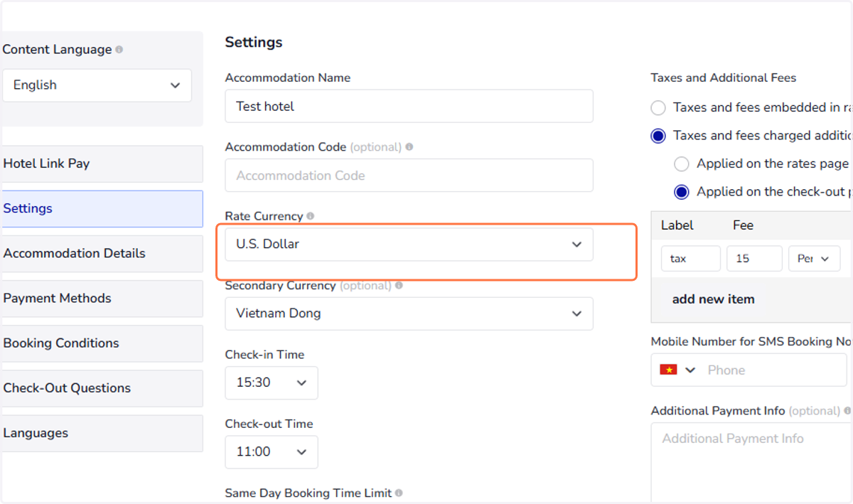Click info icon next to Content Language
The height and width of the screenshot is (504, 853).
[x=119, y=50]
